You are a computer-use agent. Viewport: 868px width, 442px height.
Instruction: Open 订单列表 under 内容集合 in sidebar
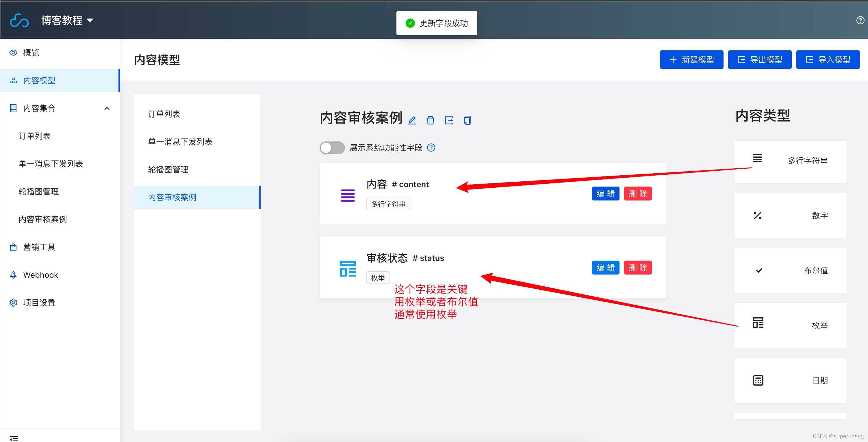tap(60, 136)
